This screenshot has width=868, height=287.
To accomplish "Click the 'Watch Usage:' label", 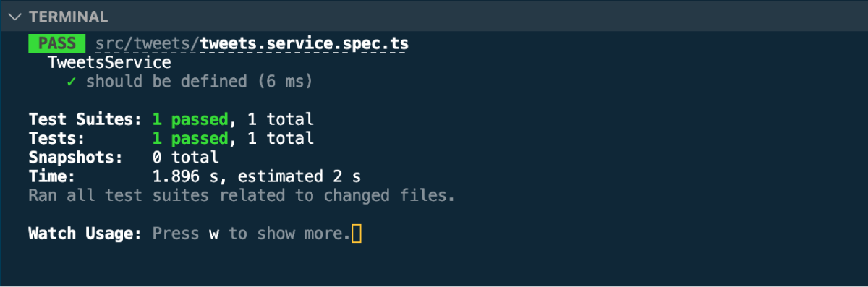I will [85, 234].
